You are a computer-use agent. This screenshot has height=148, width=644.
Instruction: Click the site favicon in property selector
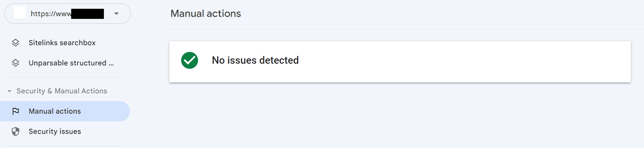coord(19,13)
